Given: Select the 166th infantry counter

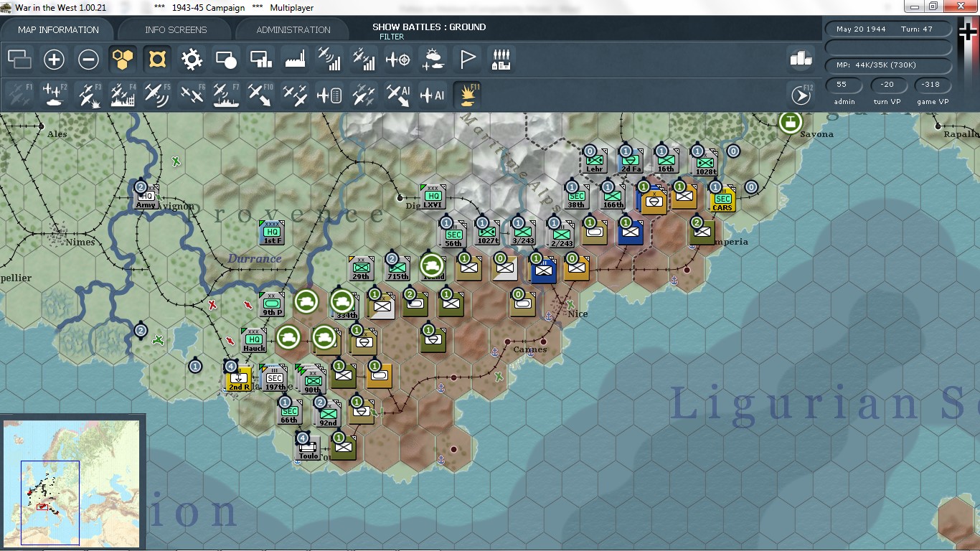Looking at the screenshot, I should tap(613, 197).
